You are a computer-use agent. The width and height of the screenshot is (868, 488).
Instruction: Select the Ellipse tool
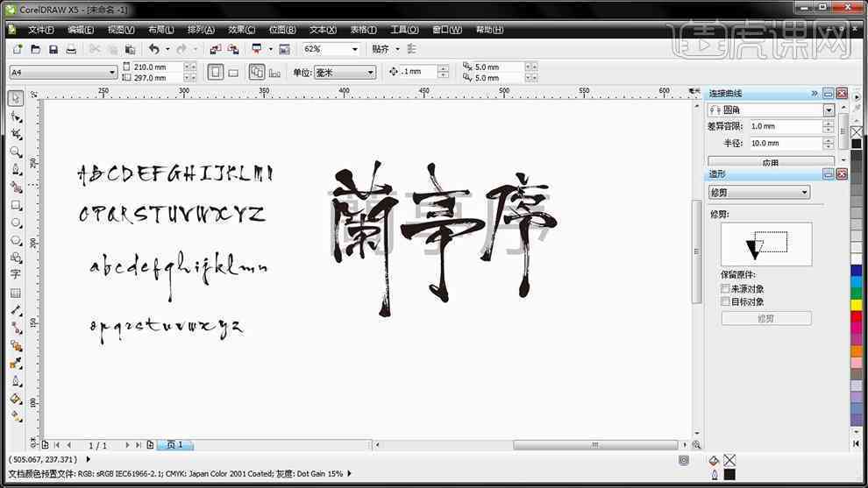16,223
